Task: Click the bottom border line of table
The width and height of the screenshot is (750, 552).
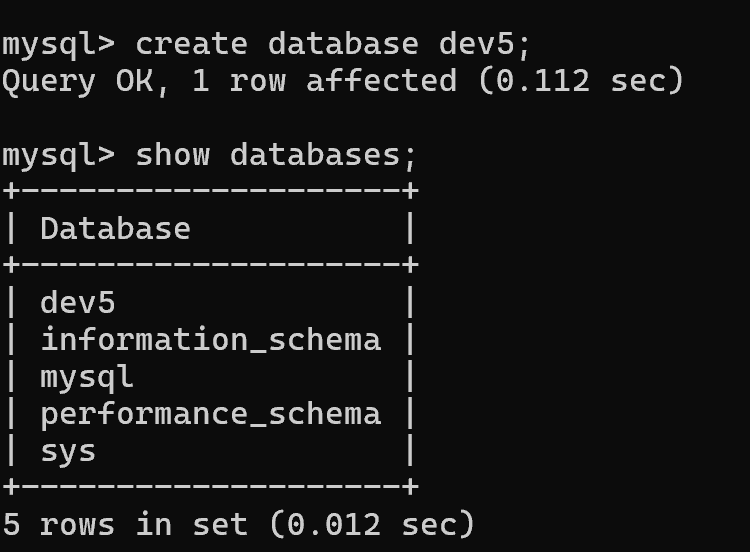Action: [x=210, y=487]
